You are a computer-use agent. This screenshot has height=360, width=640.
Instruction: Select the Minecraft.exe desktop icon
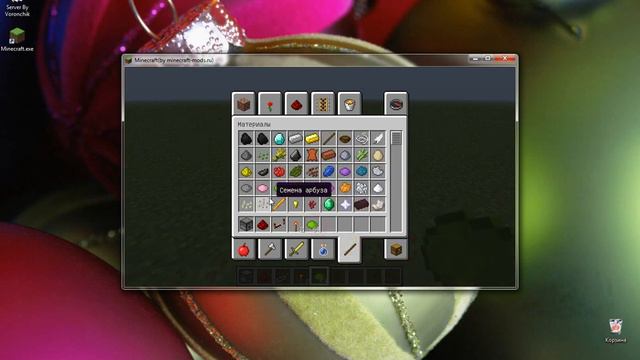pos(17,40)
